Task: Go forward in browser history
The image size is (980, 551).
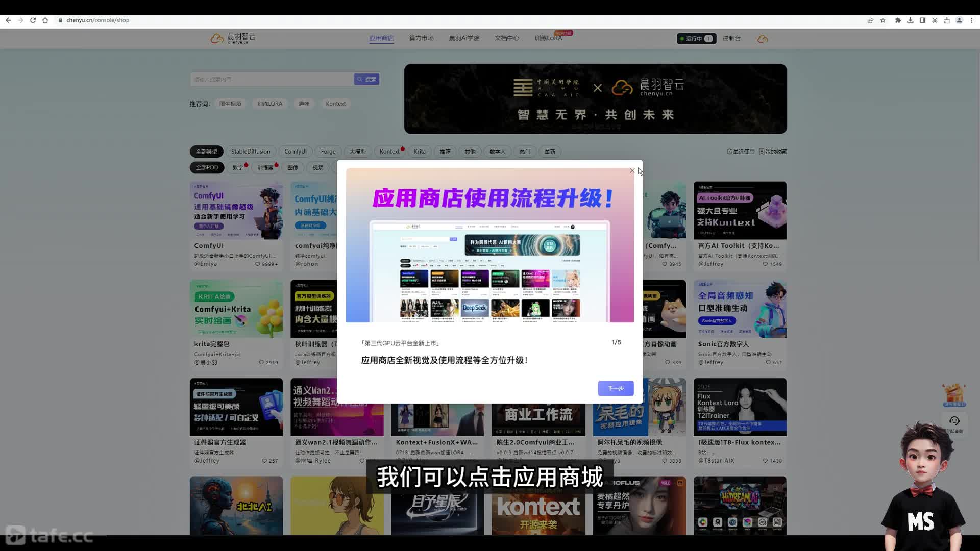Action: click(20, 20)
